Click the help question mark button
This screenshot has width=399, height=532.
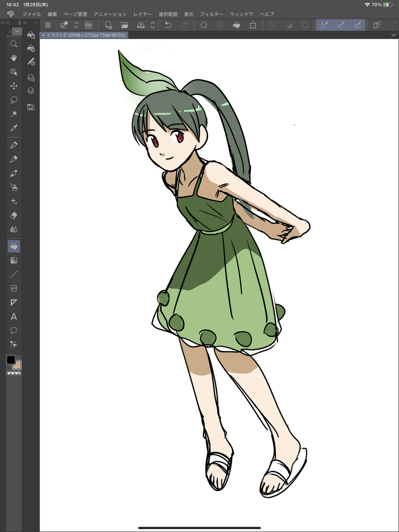(377, 25)
